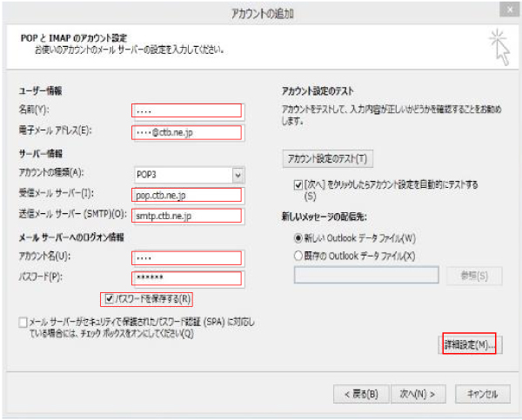Click the 受信メール サーバー pop.ctb.ne.jp field

point(188,196)
